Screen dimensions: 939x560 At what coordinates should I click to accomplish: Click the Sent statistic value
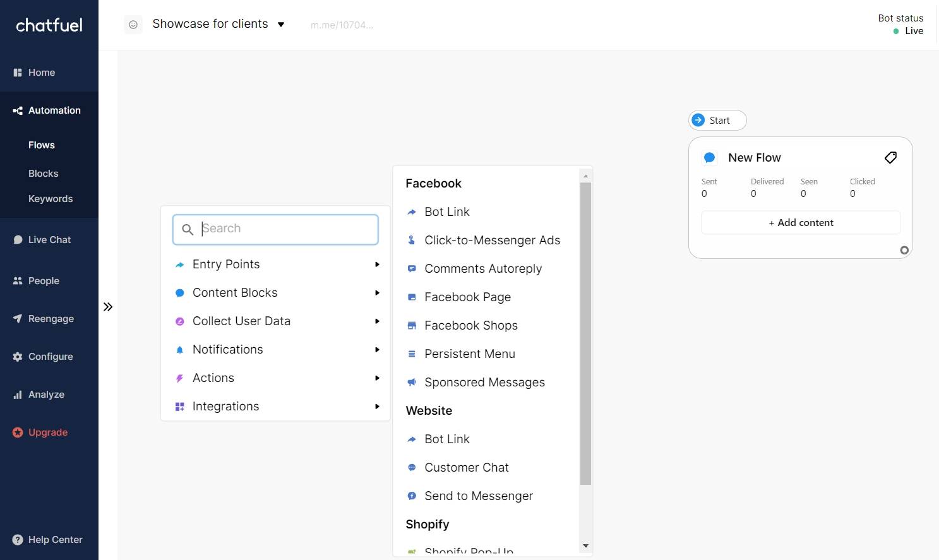pos(704,194)
